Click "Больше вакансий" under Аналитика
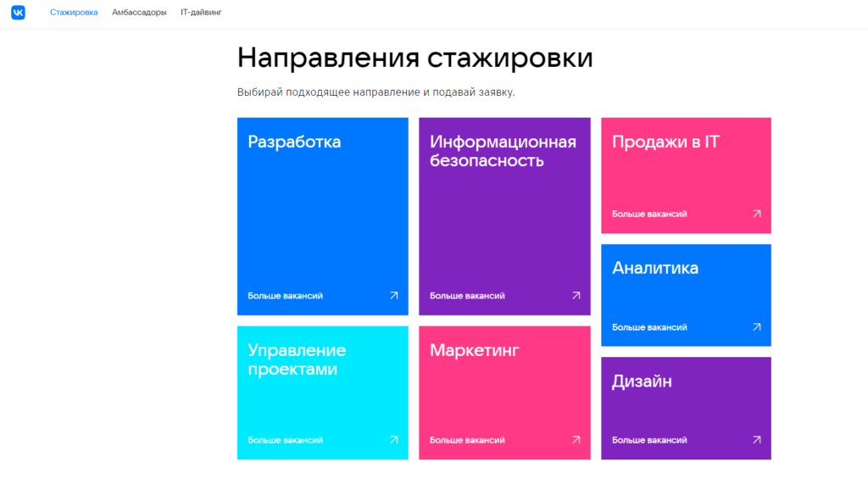The height and width of the screenshot is (496, 868). point(649,327)
